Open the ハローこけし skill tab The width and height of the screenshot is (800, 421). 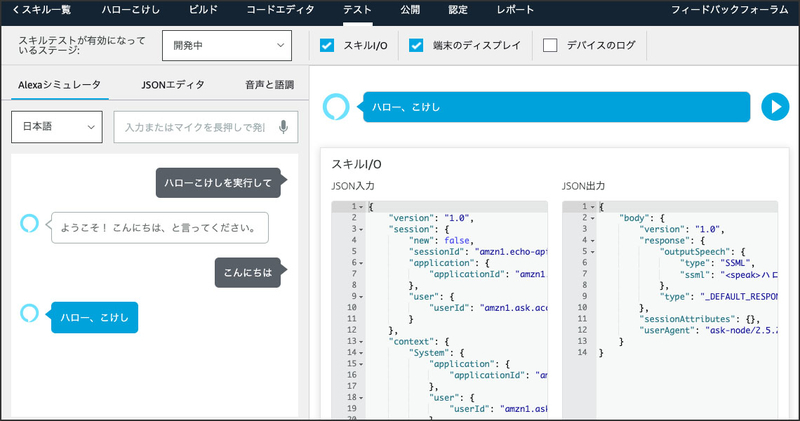click(x=131, y=10)
